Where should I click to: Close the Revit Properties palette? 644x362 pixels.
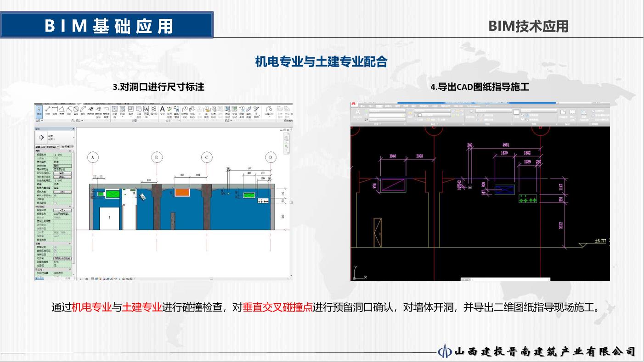pos(73,129)
